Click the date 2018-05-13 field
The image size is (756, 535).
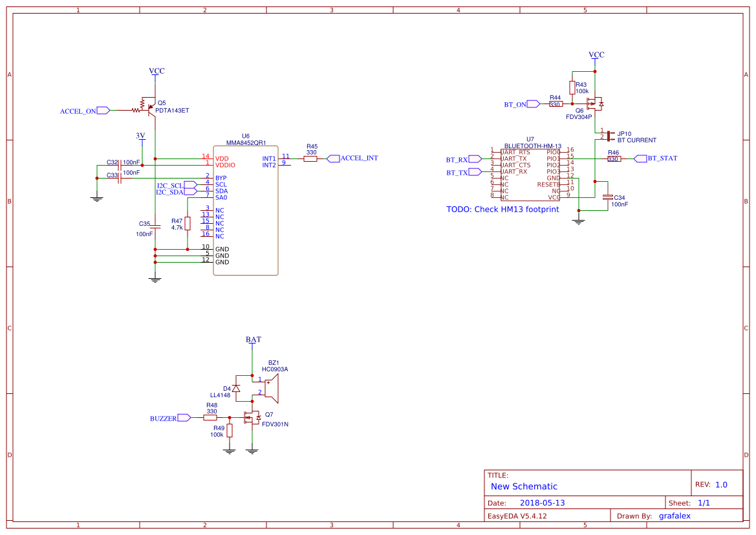[x=543, y=503]
